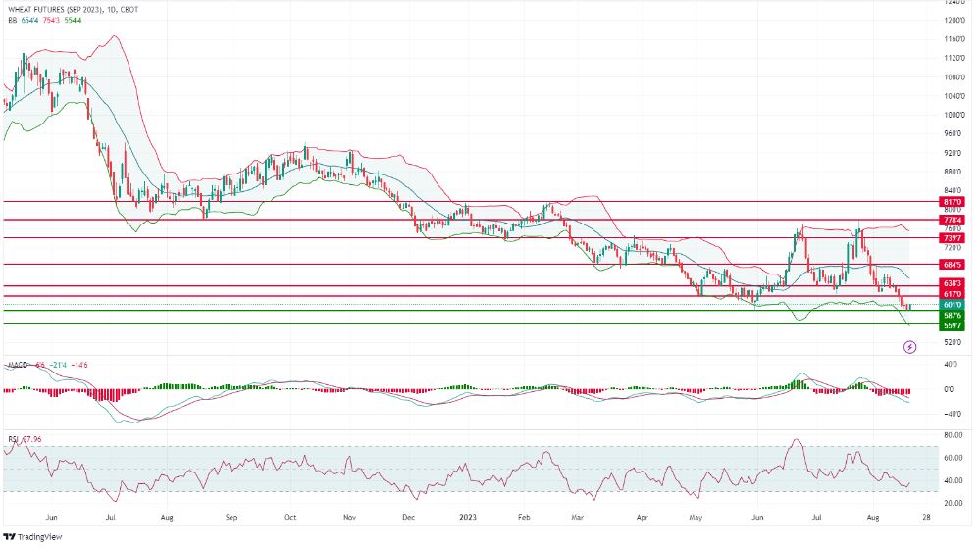Click the 778'4 red price label
The image size is (980, 547).
pyautogui.click(x=952, y=220)
